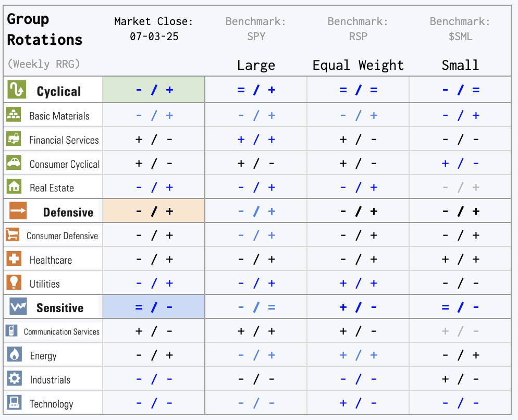Click the Industrials gear icon

(x=14, y=378)
